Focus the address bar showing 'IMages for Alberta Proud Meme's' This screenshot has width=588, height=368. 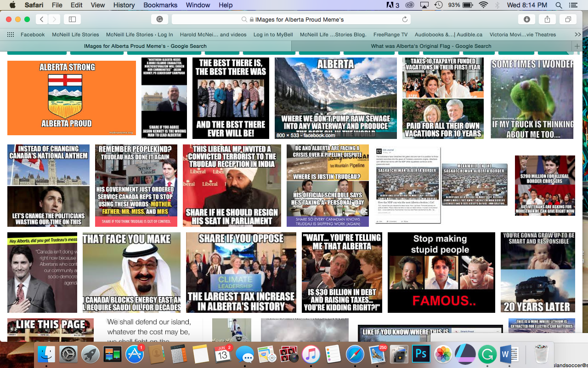click(292, 19)
